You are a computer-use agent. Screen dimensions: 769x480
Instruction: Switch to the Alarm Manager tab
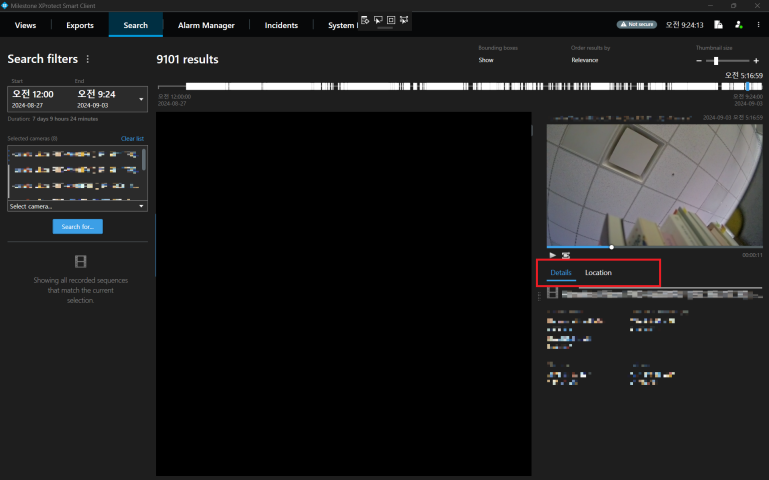click(x=205, y=24)
